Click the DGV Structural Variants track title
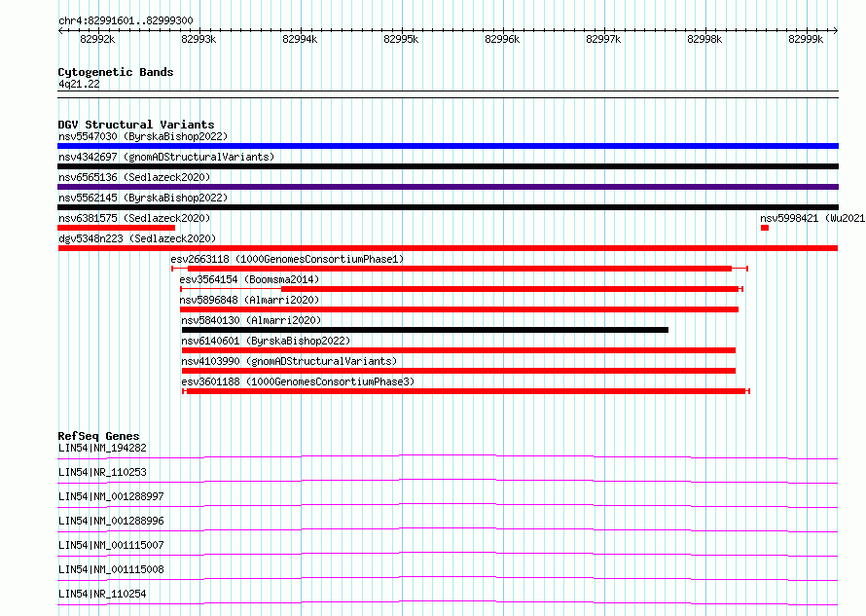Screen dimensions: 866x616 point(136,125)
